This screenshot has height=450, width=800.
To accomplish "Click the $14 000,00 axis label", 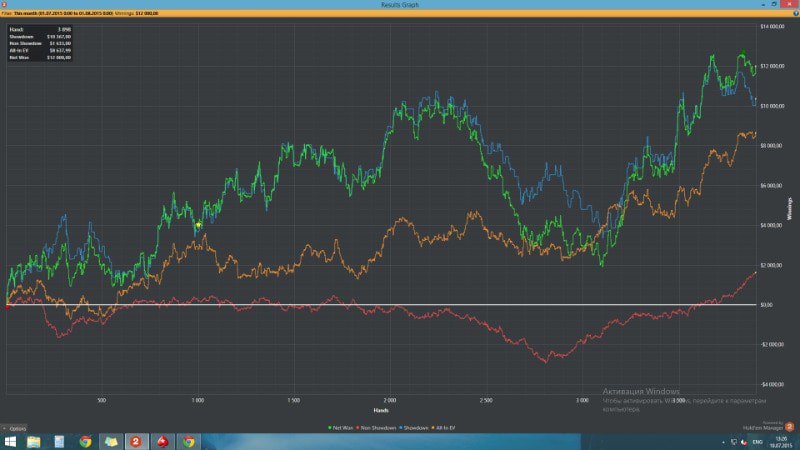I will pyautogui.click(x=772, y=26).
